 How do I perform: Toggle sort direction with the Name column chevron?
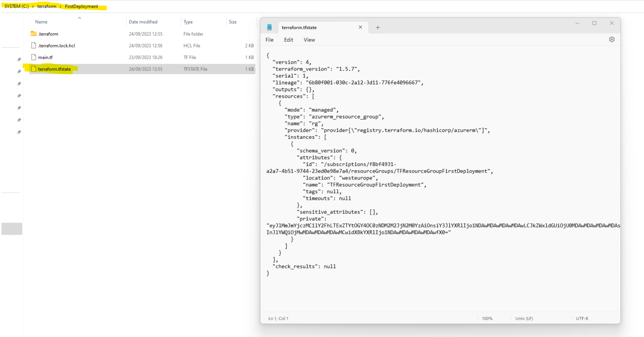tap(80, 18)
